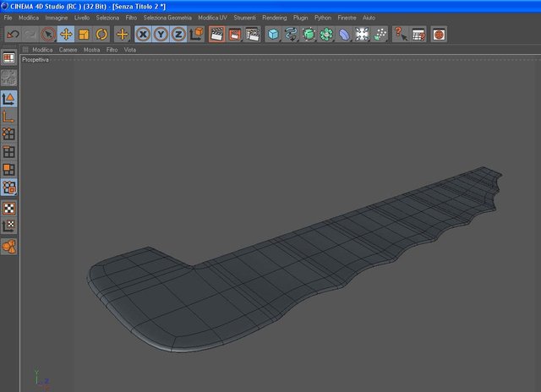The width and height of the screenshot is (541, 392).
Task: Open the viewport Mostra menu
Action: click(92, 50)
